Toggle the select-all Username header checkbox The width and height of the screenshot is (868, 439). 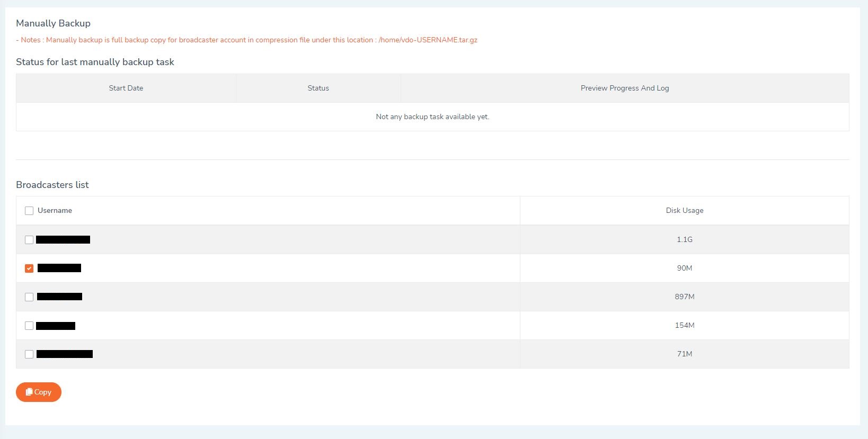pyautogui.click(x=29, y=211)
